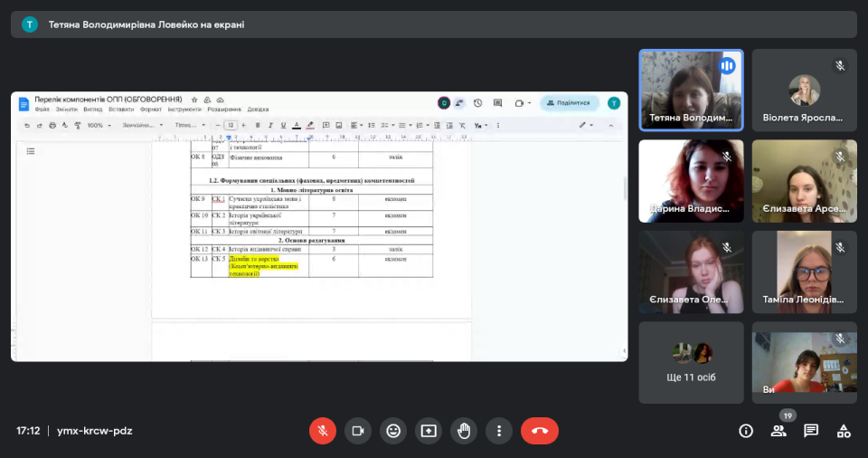Select Тетяна Володимирівна's video tile
This screenshot has height=458, width=868.
pyautogui.click(x=692, y=91)
